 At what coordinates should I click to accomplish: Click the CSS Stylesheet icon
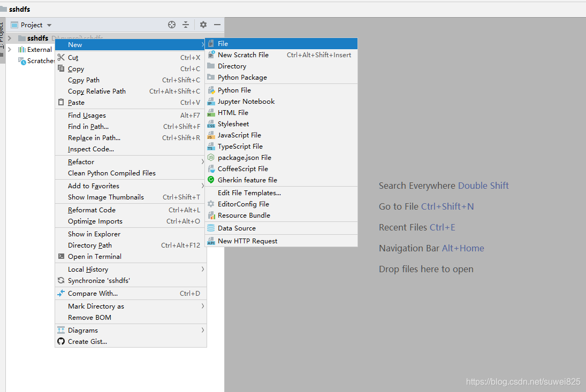tap(211, 124)
